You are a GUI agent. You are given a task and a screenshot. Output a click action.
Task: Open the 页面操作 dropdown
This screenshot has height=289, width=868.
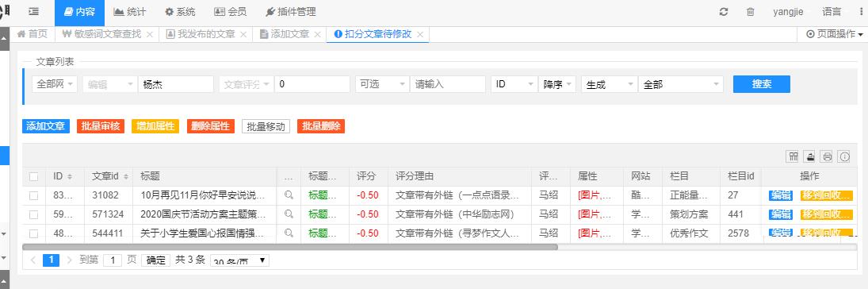tap(834, 34)
